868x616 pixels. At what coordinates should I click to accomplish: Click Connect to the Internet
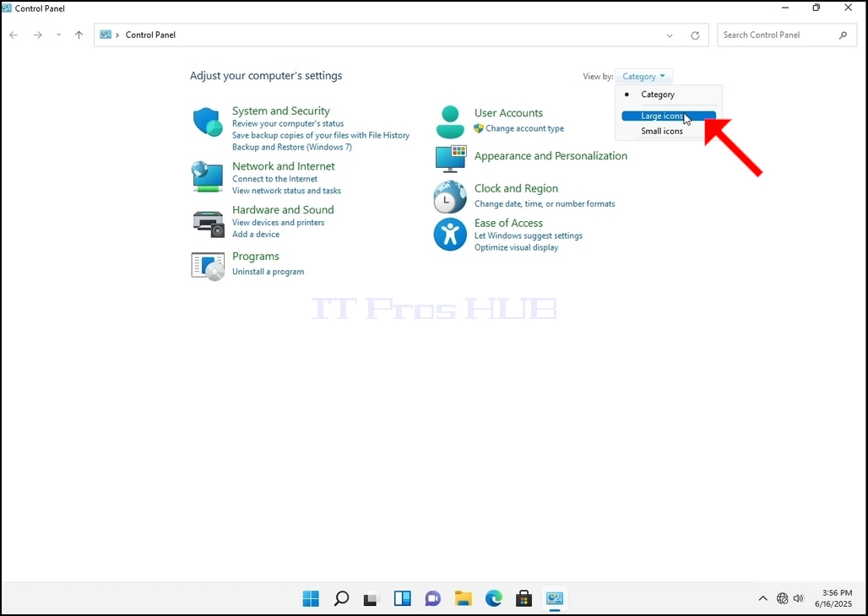pos(274,179)
